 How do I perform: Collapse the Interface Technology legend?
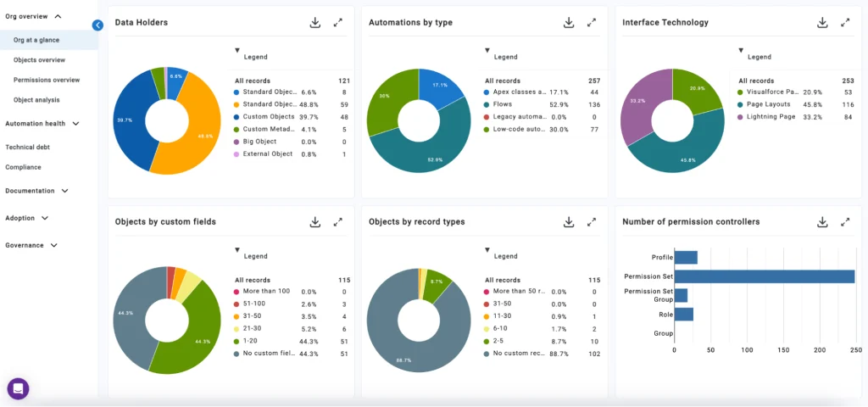tap(741, 50)
